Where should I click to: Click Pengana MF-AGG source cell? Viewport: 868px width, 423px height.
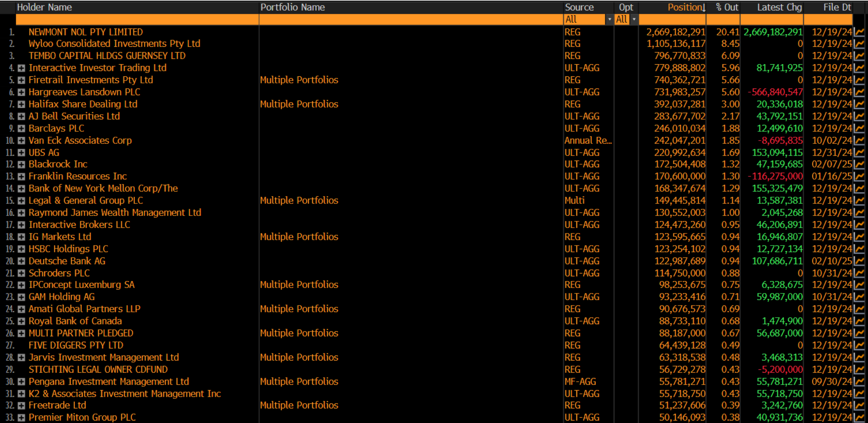pos(580,382)
